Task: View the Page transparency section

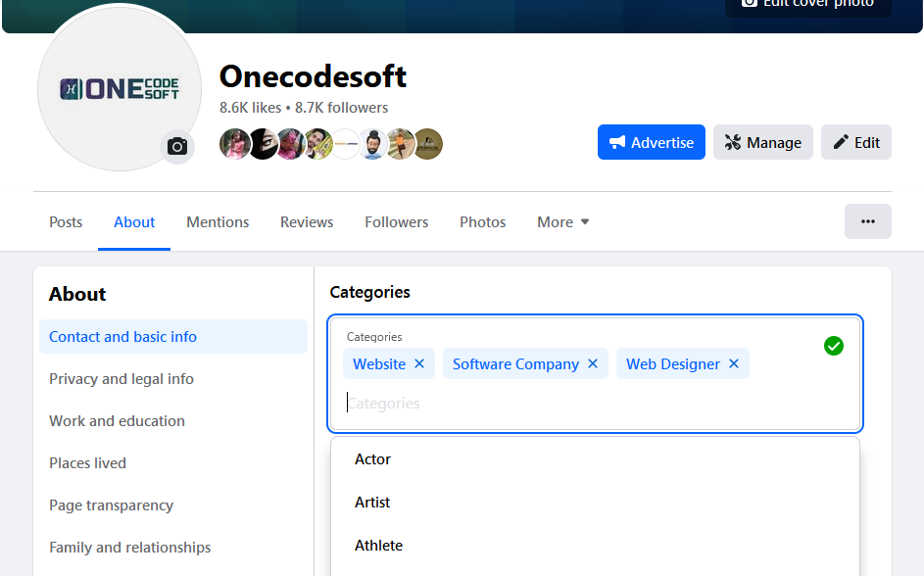Action: click(111, 504)
